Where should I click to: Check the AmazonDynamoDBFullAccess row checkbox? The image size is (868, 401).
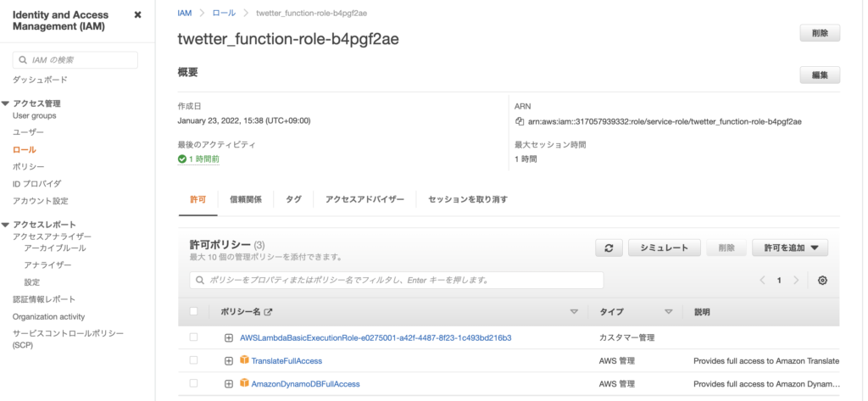pos(193,383)
